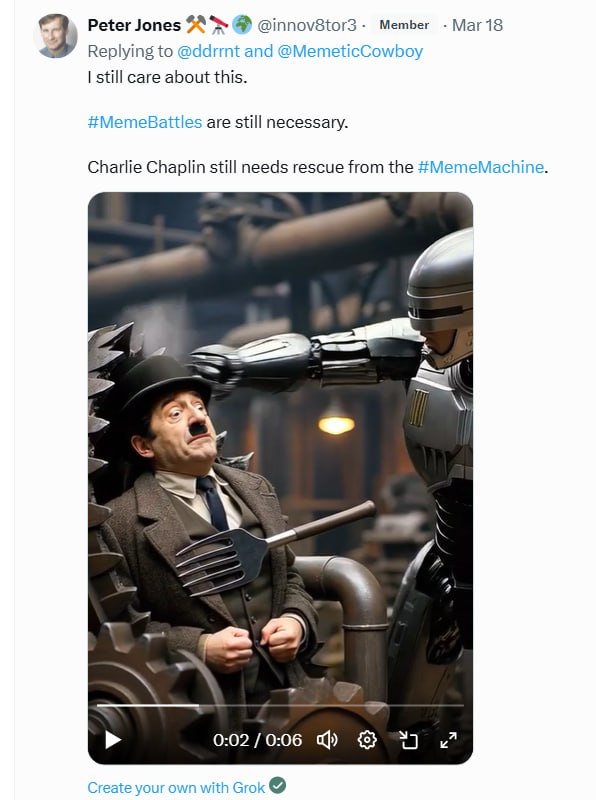Click Create your own with Grok
Image resolution: width=596 pixels, height=800 pixels.
coord(176,787)
